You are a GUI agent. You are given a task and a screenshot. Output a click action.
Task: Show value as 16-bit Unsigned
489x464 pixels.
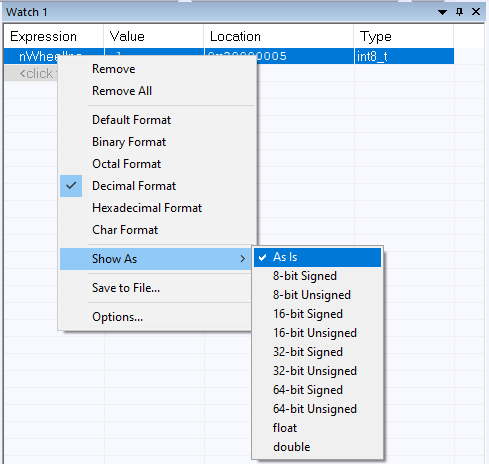coord(317,333)
